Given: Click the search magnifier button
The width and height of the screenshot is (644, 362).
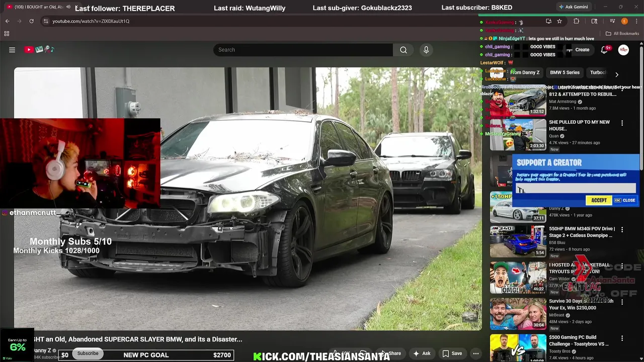Looking at the screenshot, I should click(x=404, y=50).
